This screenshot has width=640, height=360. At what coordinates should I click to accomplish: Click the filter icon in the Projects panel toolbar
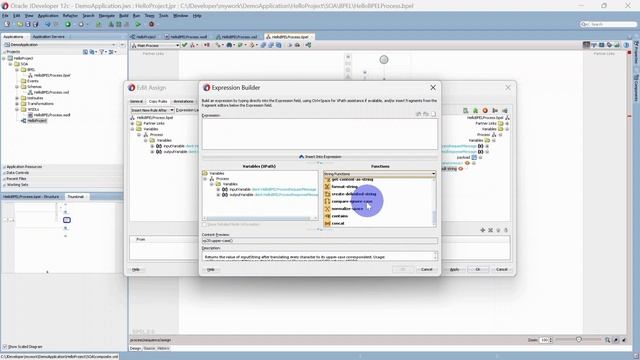tap(102, 52)
